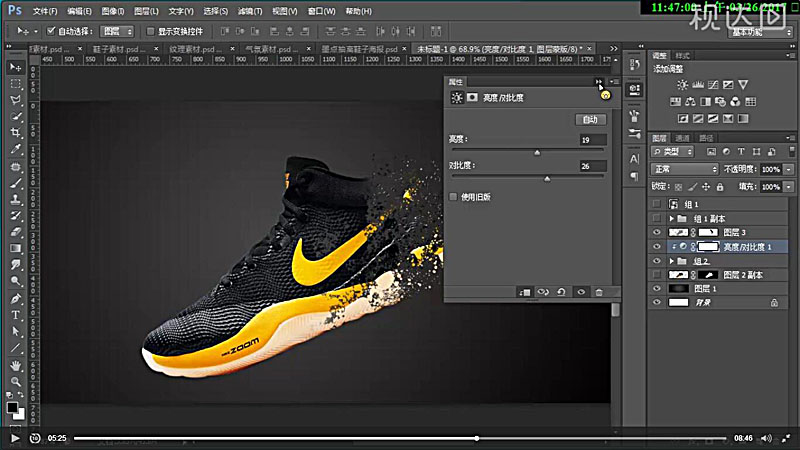Add a Color Balance adjustment layer
Screen dimensions: 800x450
pyautogui.click(x=690, y=102)
